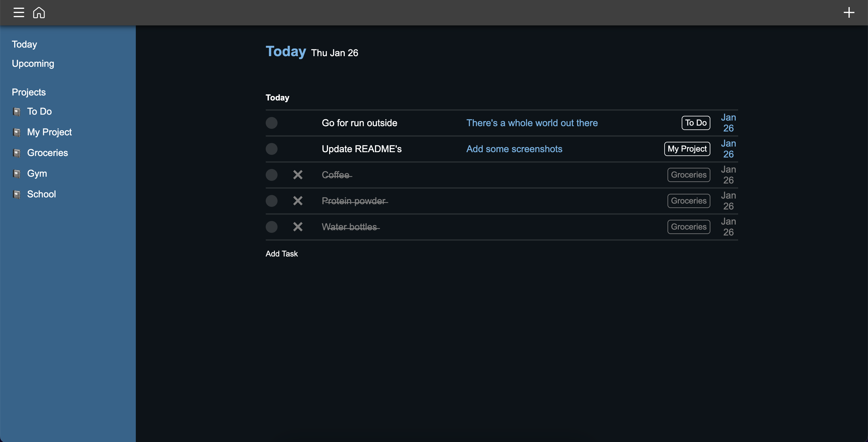Mark 'Go for run outside' as complete

[x=272, y=123]
